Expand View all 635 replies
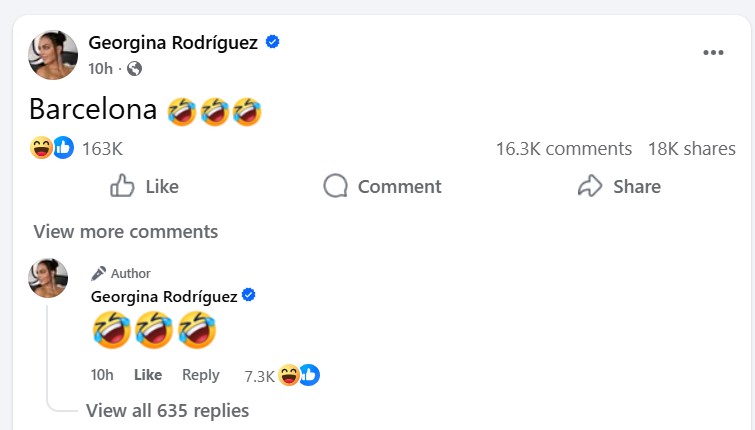Image resolution: width=755 pixels, height=430 pixels. point(167,410)
